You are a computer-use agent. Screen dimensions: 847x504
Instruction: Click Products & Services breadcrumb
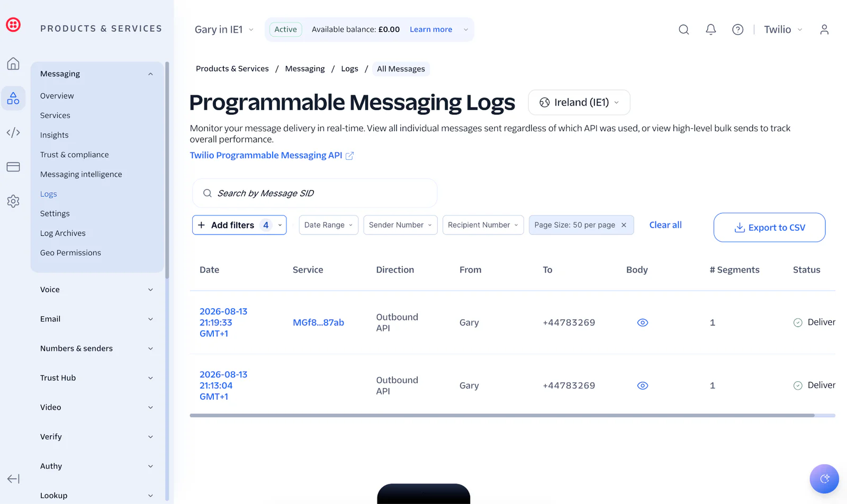(232, 69)
